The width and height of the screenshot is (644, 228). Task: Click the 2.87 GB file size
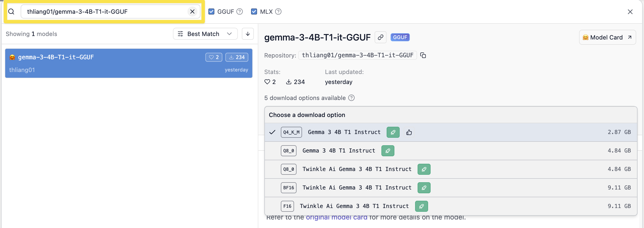[619, 132]
